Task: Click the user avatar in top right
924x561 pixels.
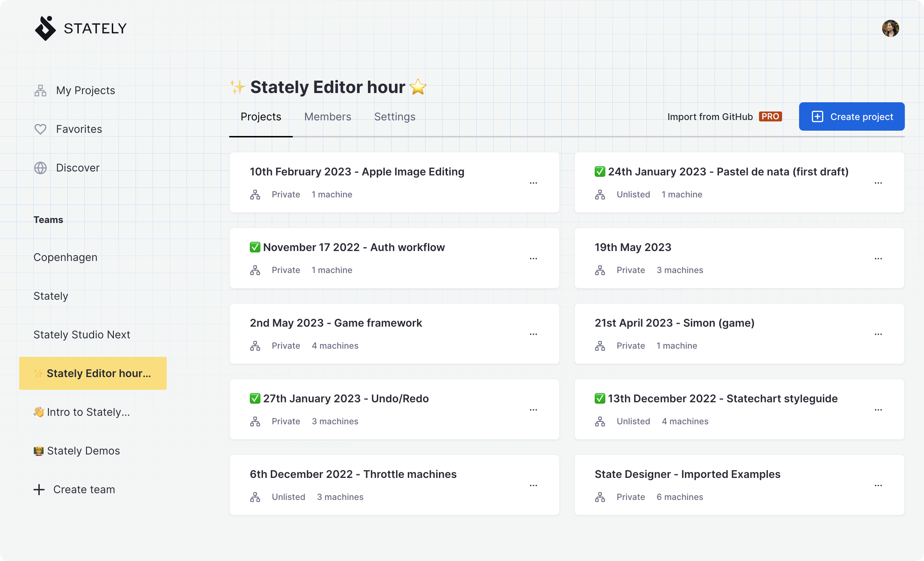Action: pyautogui.click(x=890, y=28)
